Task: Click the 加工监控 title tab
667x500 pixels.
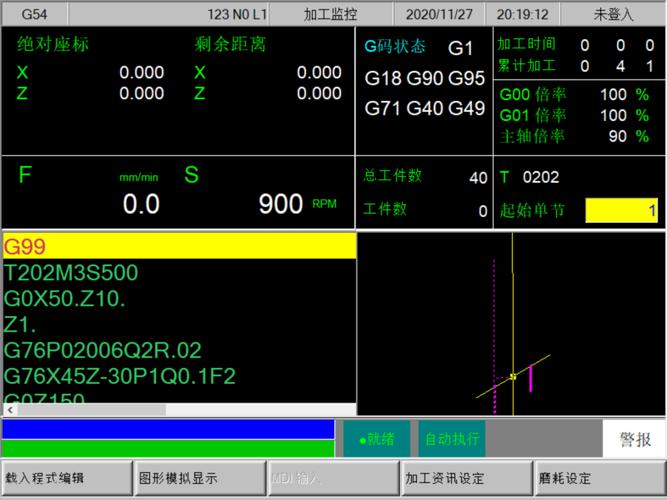Action: point(330,14)
